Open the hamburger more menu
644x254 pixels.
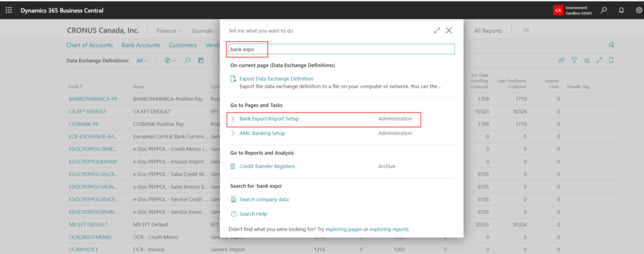point(526,30)
